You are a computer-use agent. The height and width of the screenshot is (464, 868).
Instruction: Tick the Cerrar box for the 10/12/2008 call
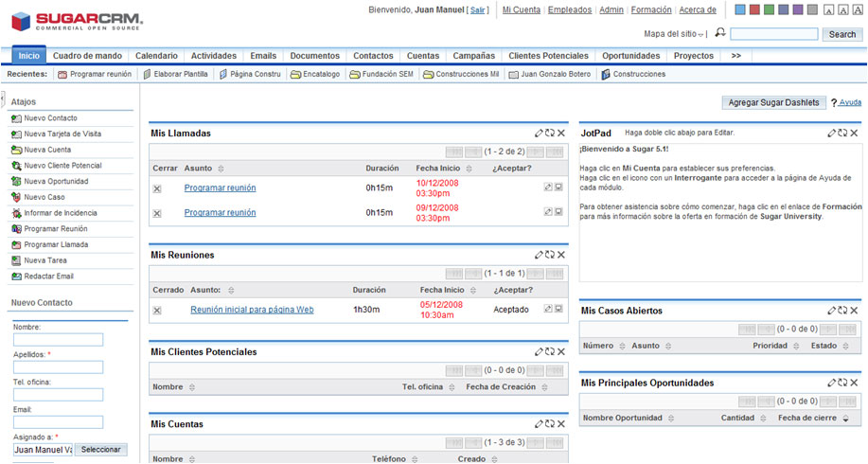(157, 188)
